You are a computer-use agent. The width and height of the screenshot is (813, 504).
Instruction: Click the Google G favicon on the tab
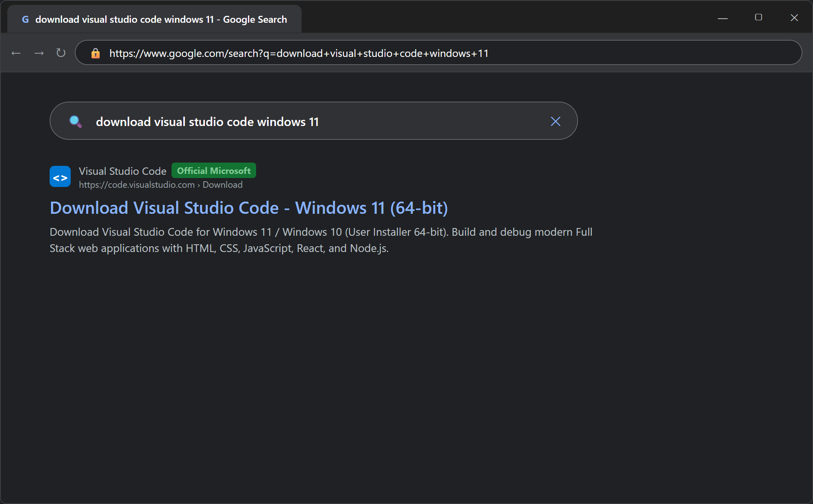click(x=25, y=19)
